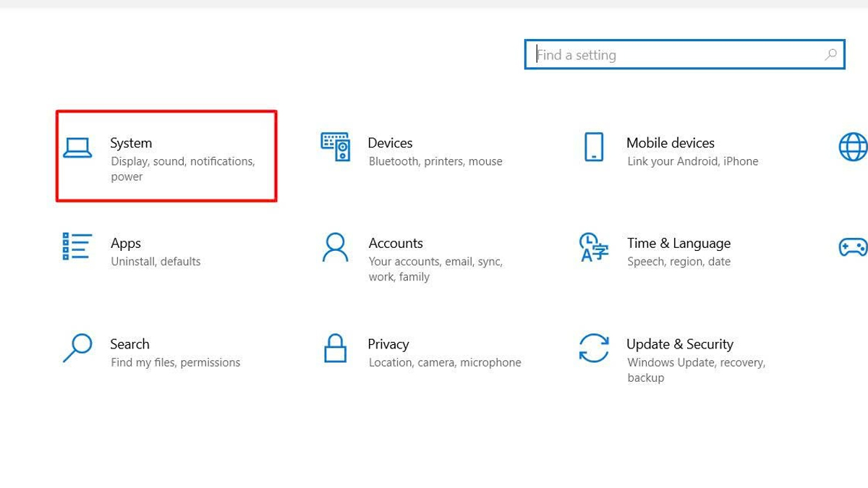
Task: Click the person icon beside Accounts
Action: 336,247
